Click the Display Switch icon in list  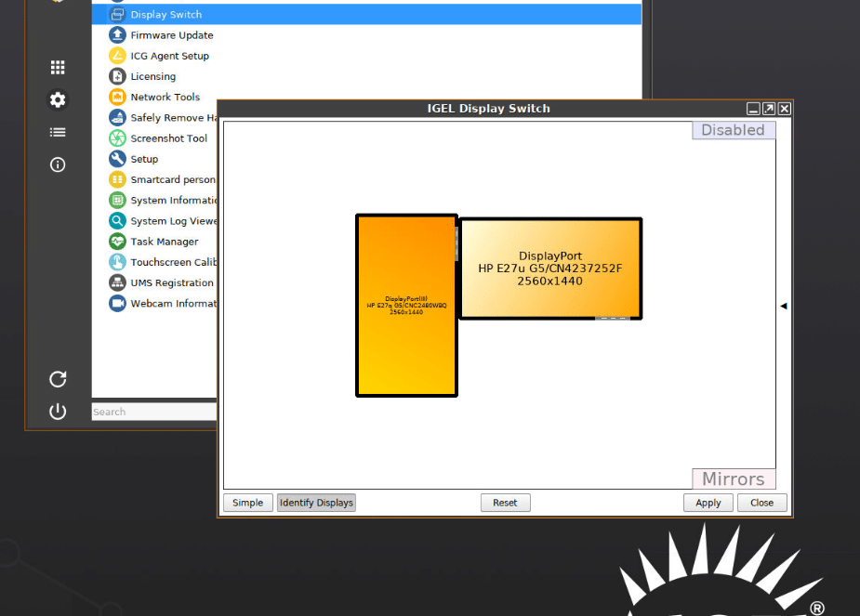pos(117,14)
